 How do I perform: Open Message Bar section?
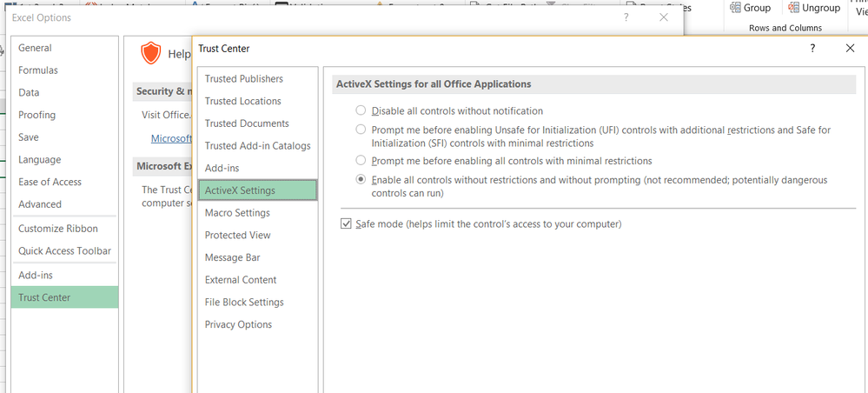coord(257,257)
